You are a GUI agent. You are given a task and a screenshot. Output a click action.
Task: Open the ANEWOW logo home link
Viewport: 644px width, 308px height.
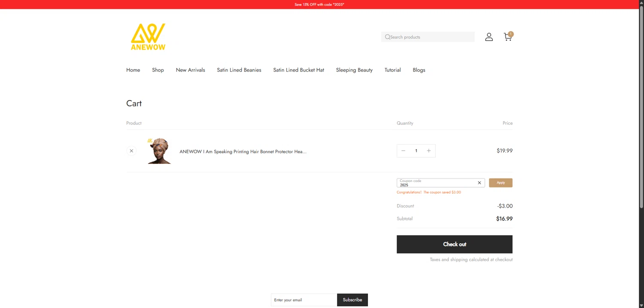[148, 37]
